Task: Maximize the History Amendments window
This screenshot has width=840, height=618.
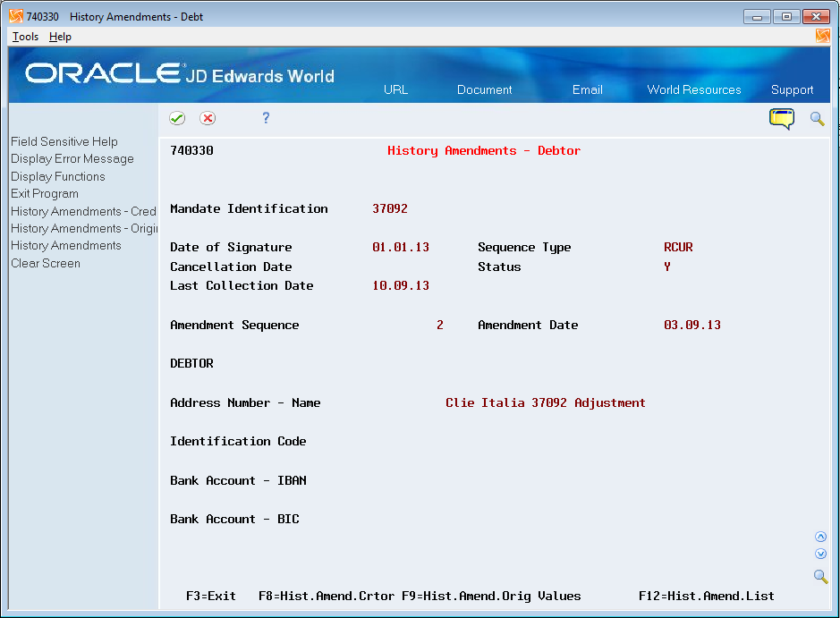Action: point(786,17)
